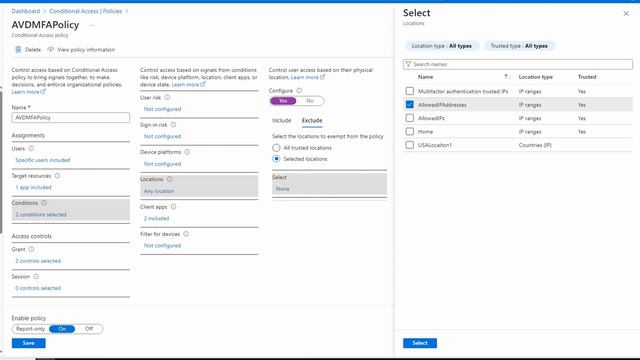Click Learn more under the physical location description

308,77
